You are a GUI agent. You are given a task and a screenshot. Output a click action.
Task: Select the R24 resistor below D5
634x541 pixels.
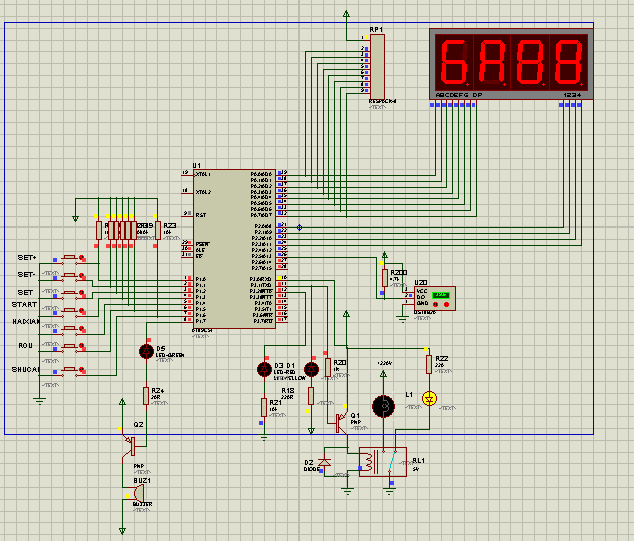pyautogui.click(x=146, y=395)
